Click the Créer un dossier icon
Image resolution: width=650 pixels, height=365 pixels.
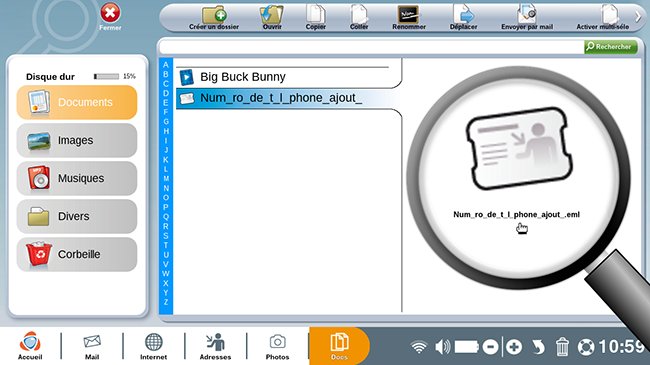214,15
